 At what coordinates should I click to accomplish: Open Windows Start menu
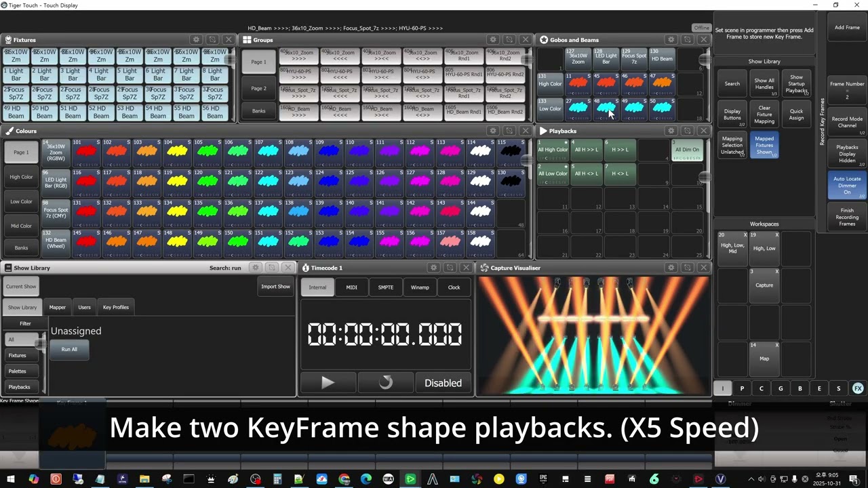(x=12, y=479)
